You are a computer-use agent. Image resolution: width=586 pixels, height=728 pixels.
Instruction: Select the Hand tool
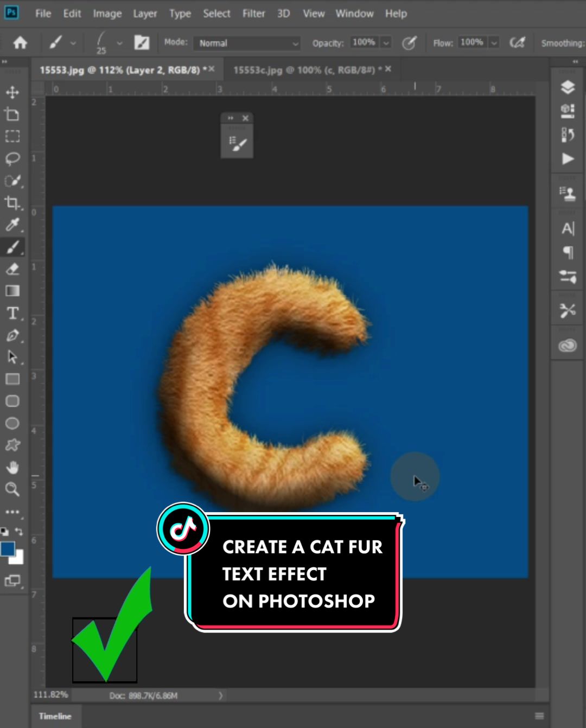pyautogui.click(x=12, y=467)
